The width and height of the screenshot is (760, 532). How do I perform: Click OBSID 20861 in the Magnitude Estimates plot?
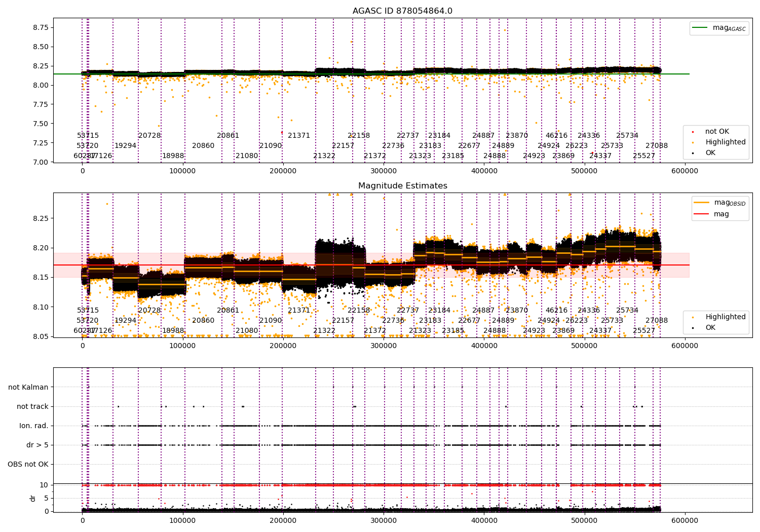coord(228,311)
